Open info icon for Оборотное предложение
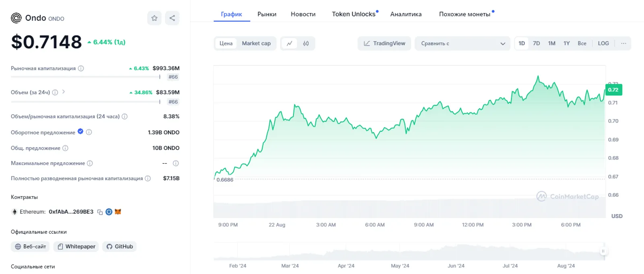Screen dimensions: 644x274 89,132
